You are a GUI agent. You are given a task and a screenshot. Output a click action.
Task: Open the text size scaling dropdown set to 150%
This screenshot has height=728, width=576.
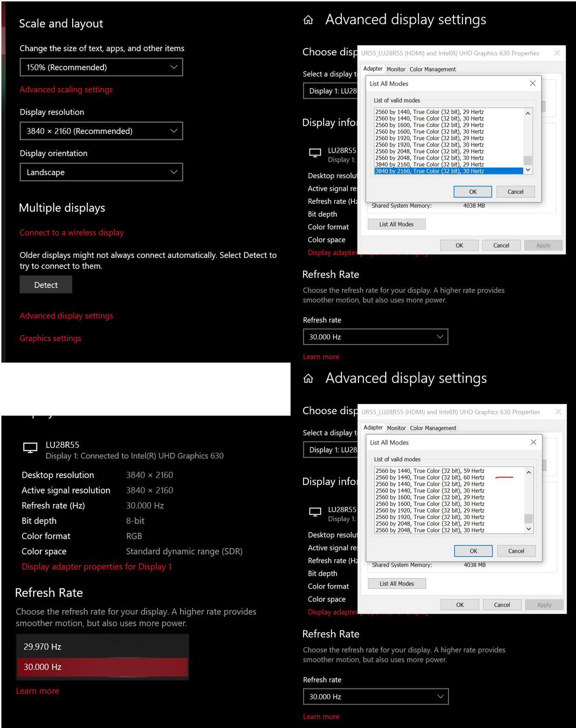102,67
